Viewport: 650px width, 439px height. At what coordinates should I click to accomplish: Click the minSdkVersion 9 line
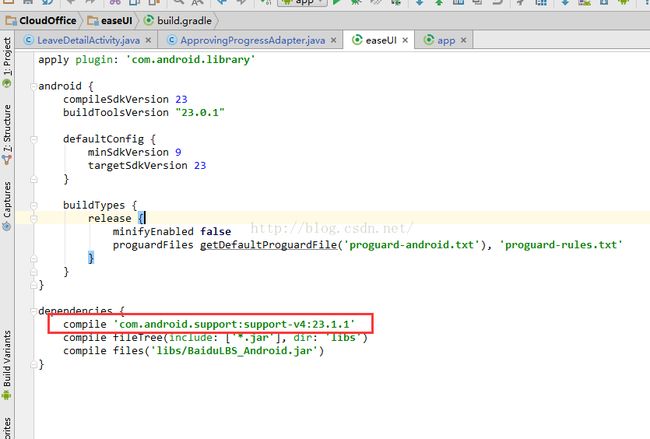pos(134,152)
